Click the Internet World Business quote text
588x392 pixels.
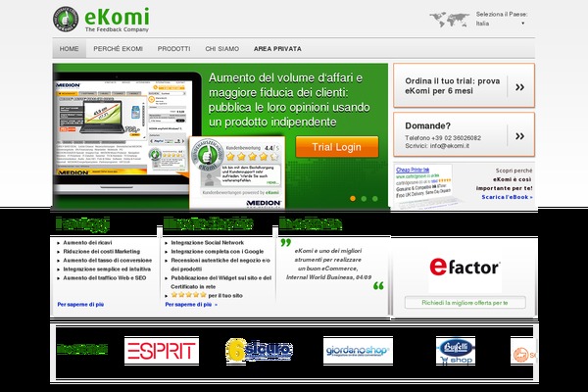[328, 264]
